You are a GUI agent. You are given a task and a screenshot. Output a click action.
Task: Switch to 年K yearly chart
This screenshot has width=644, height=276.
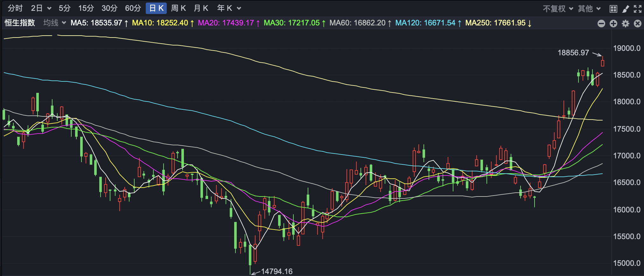(x=225, y=8)
